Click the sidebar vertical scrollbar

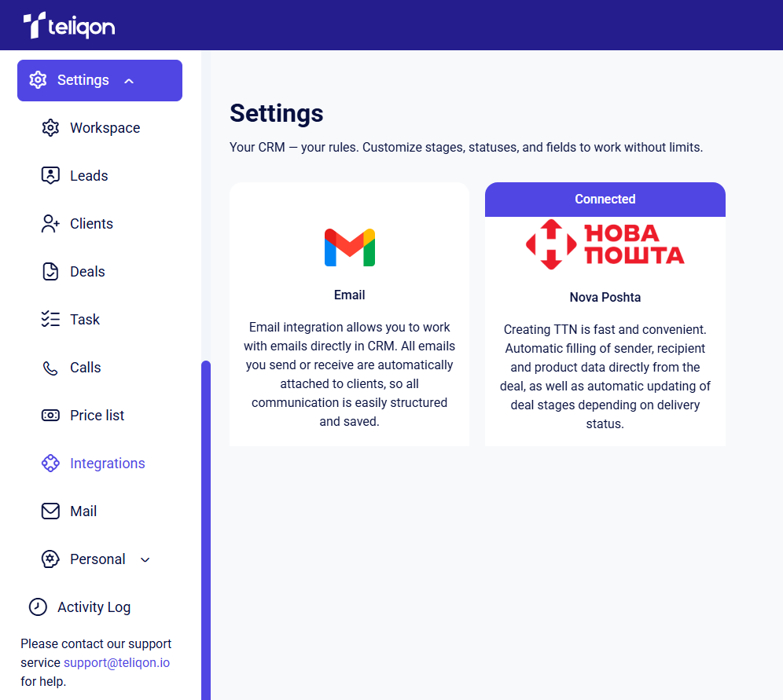(x=206, y=530)
